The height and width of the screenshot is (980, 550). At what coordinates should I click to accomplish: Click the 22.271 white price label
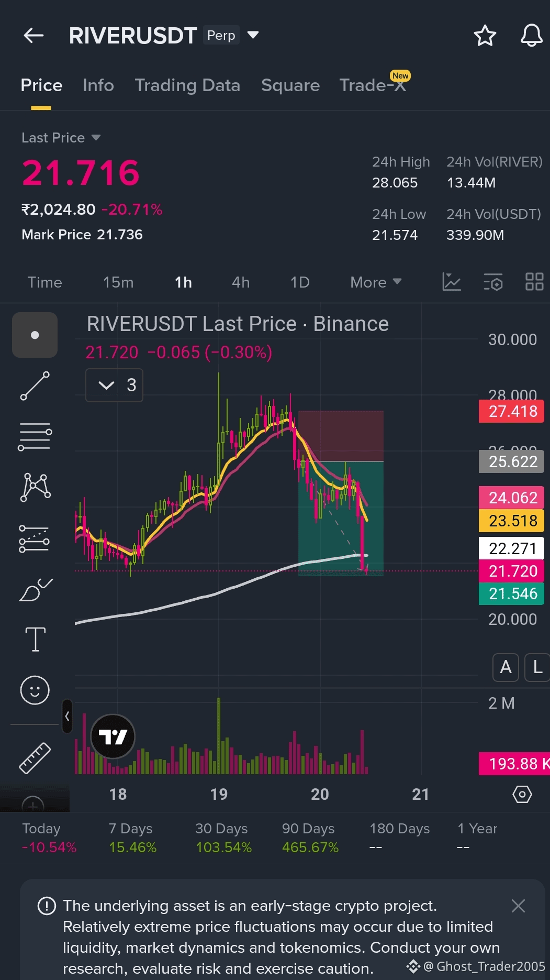pos(512,548)
